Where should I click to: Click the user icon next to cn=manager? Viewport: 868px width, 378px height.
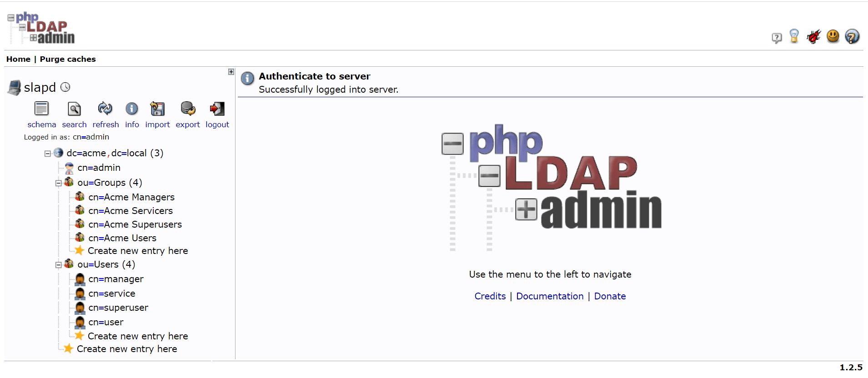(x=80, y=279)
